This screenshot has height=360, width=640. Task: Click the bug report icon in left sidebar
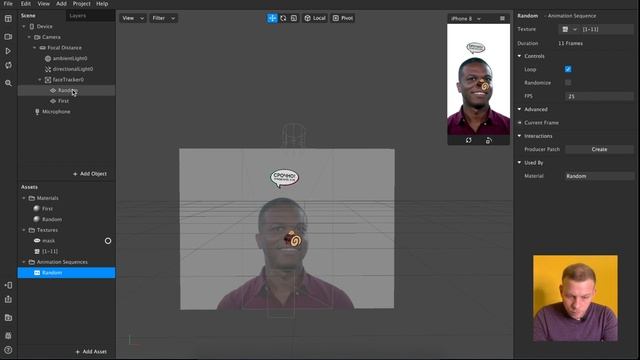pyautogui.click(x=8, y=336)
